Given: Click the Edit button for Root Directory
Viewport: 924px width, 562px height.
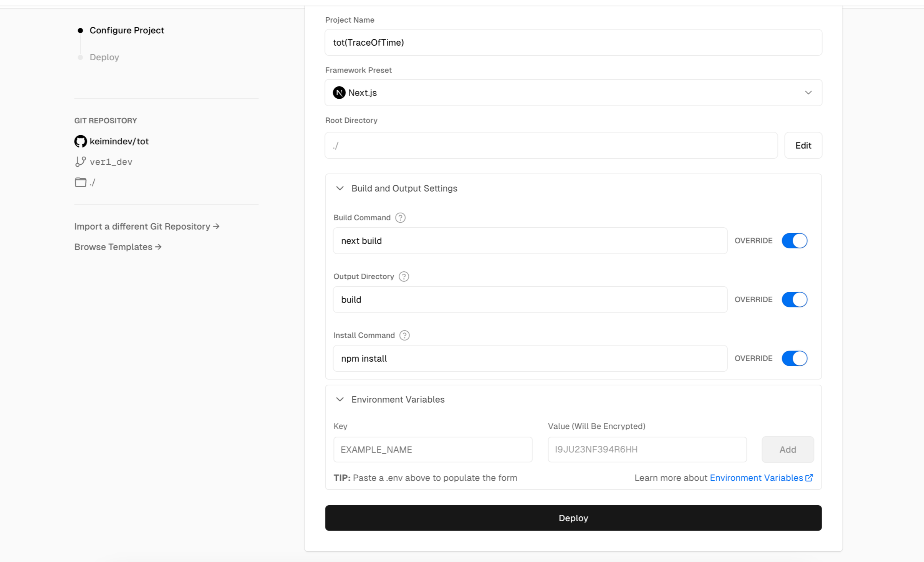Looking at the screenshot, I should [803, 145].
